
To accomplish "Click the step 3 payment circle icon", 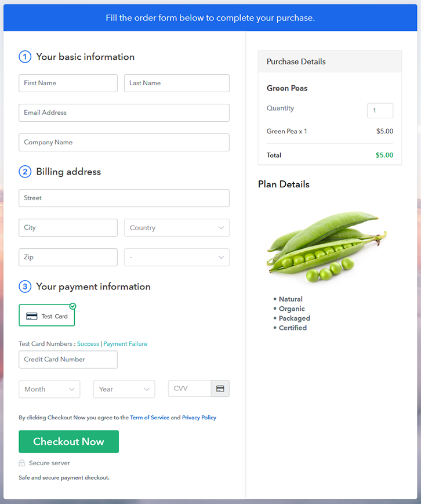I will tap(25, 287).
